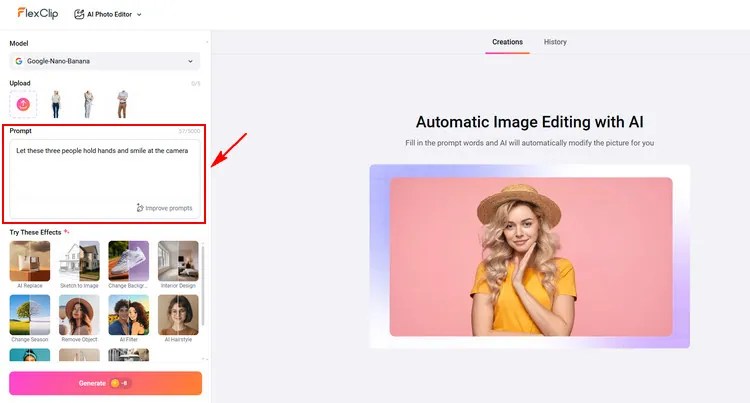The width and height of the screenshot is (750, 403).
Task: Click the effects list vertical scrollbar
Action: [x=203, y=285]
